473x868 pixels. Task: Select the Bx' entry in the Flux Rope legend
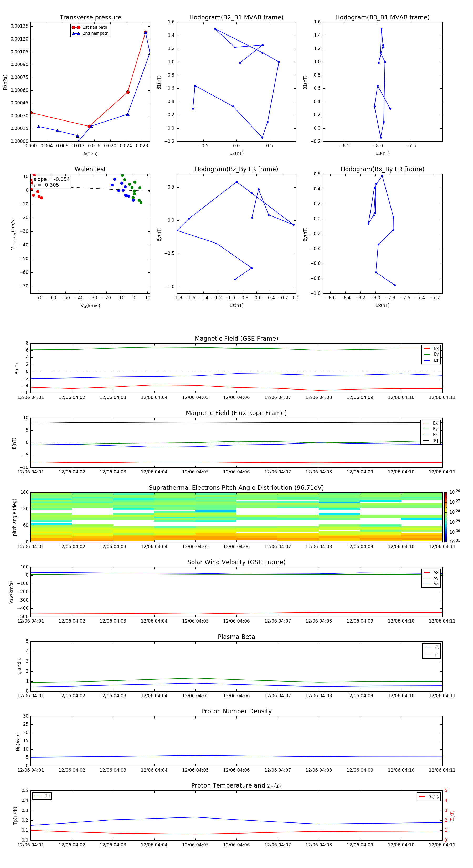click(x=431, y=423)
